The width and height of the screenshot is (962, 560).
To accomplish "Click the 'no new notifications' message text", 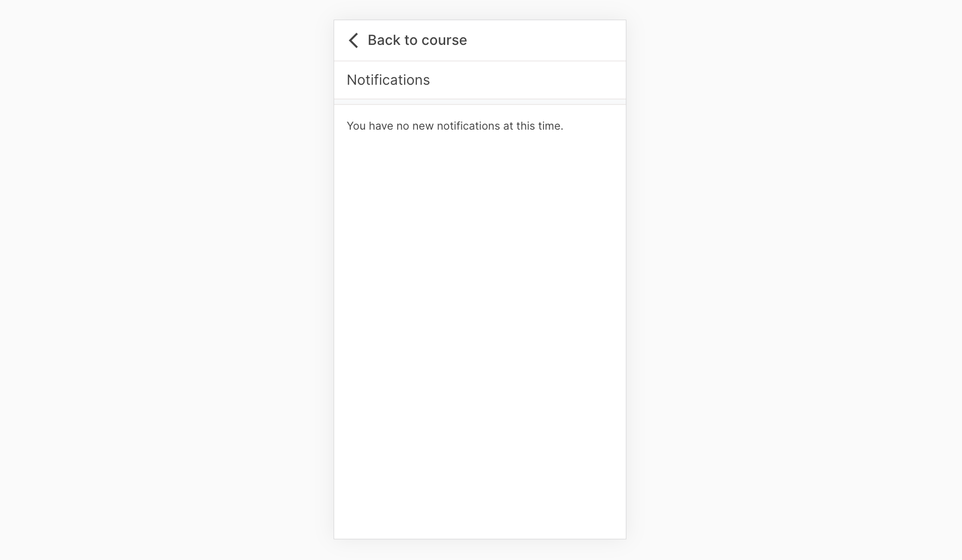I will coord(455,126).
